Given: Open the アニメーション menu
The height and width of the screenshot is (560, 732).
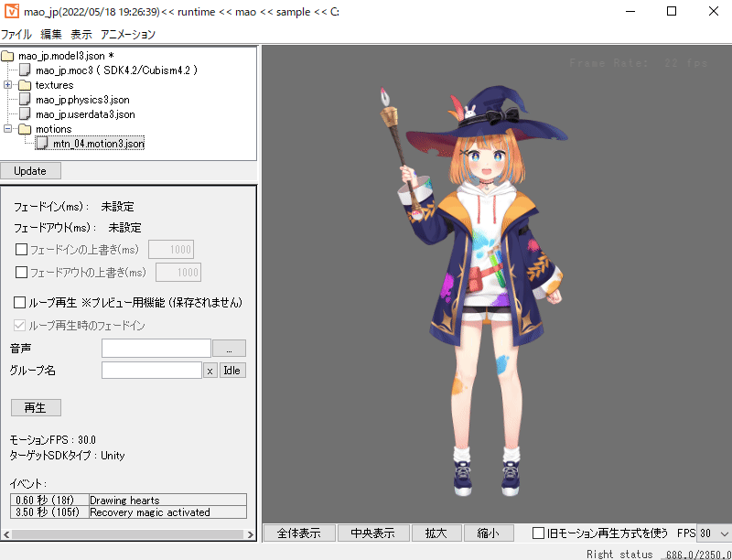Looking at the screenshot, I should [128, 34].
